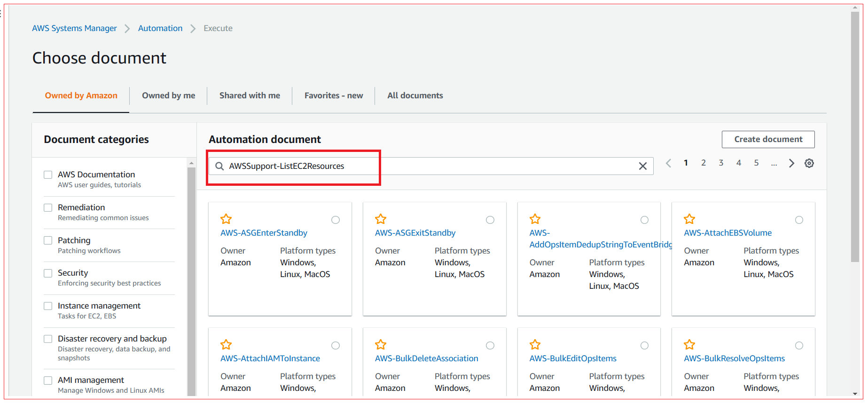Select AWS-AttachEBSVolume radio button
This screenshot has height=405, width=868.
click(x=799, y=220)
